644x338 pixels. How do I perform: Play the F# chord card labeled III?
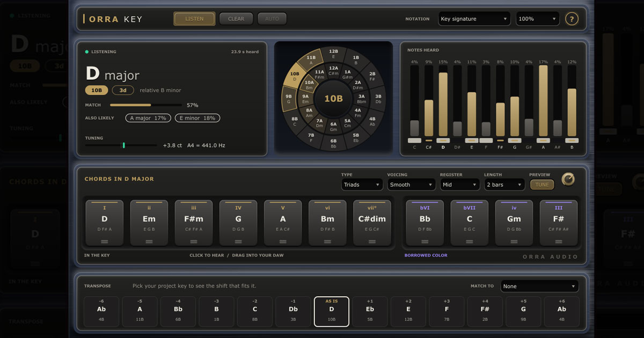pos(559,224)
